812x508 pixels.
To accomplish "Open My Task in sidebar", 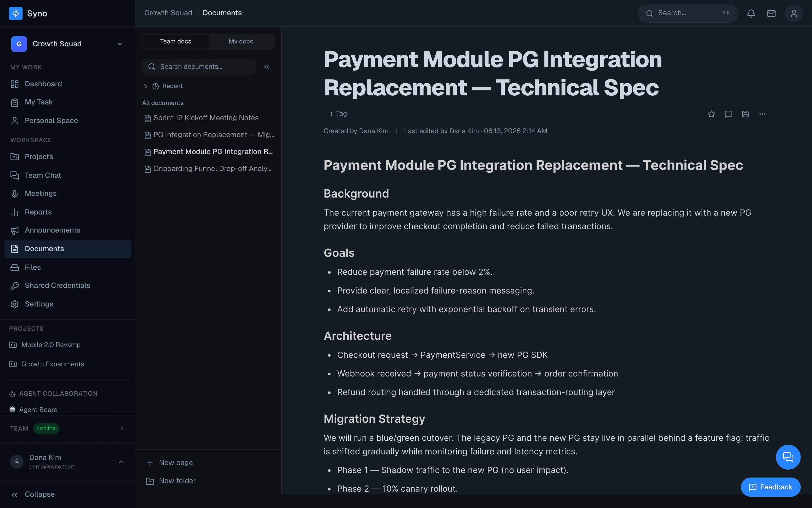I will coord(67,102).
